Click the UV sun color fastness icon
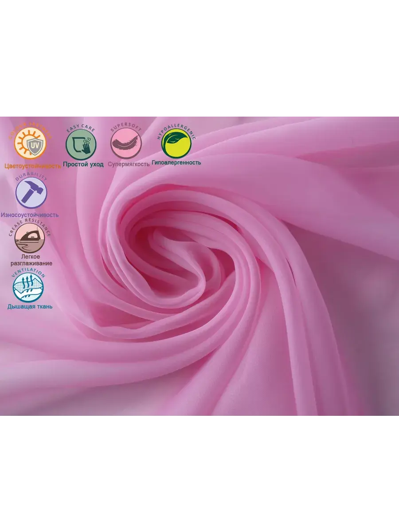Screen dimensions: 399x532 point(30,145)
